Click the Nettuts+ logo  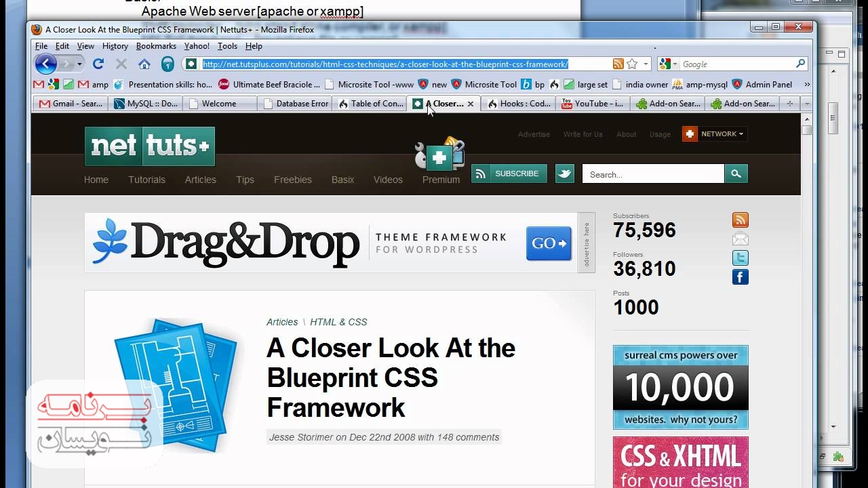point(150,146)
